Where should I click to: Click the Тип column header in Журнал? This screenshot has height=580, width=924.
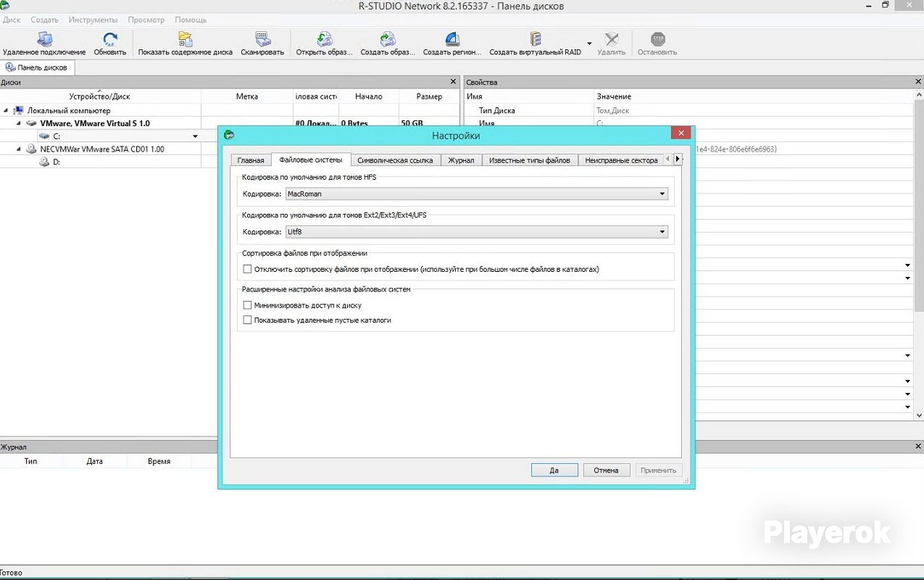click(x=31, y=461)
